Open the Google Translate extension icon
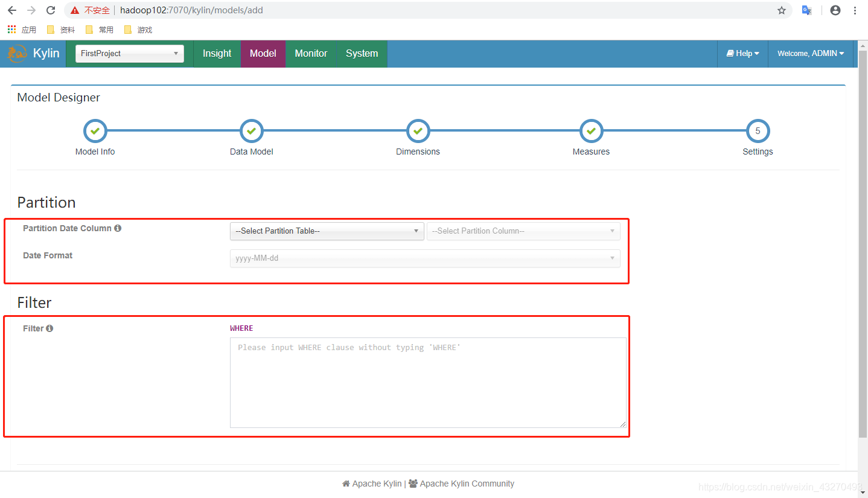Image resolution: width=868 pixels, height=498 pixels. pos(806,10)
